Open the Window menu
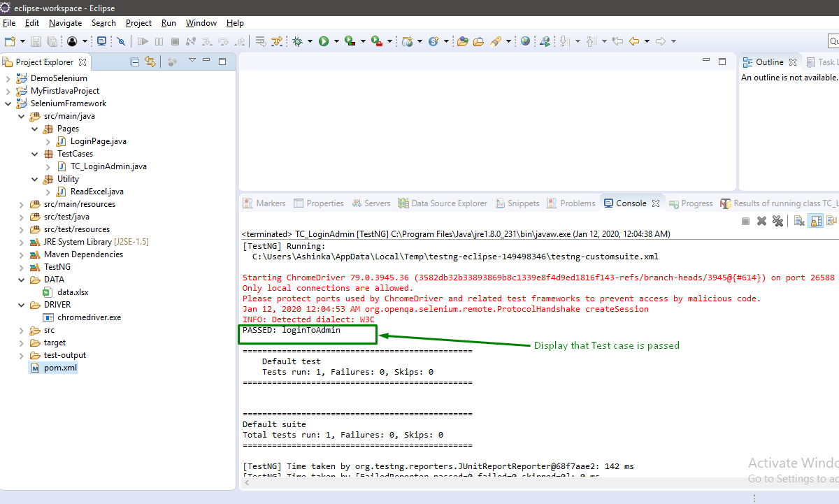Screen dimensions: 839x504 pyautogui.click(x=201, y=23)
